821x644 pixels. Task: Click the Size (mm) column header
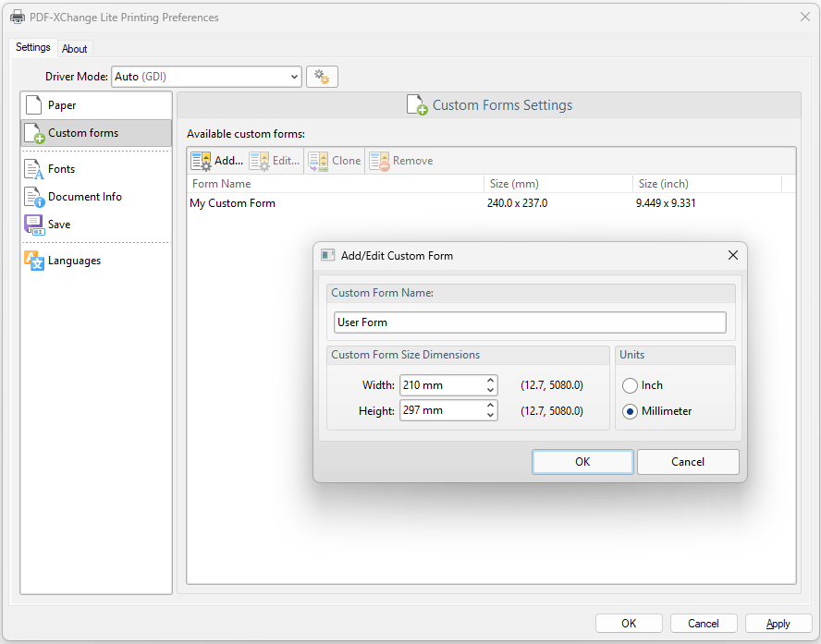pos(558,184)
